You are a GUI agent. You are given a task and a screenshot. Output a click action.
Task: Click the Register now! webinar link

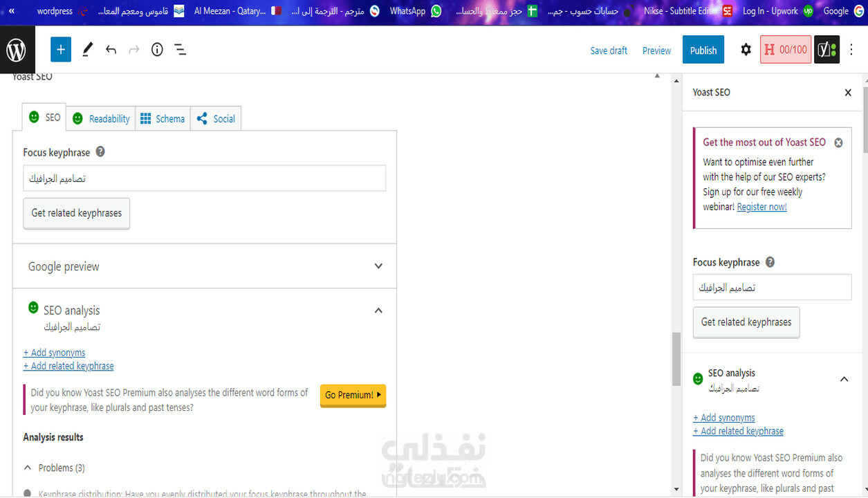click(761, 207)
